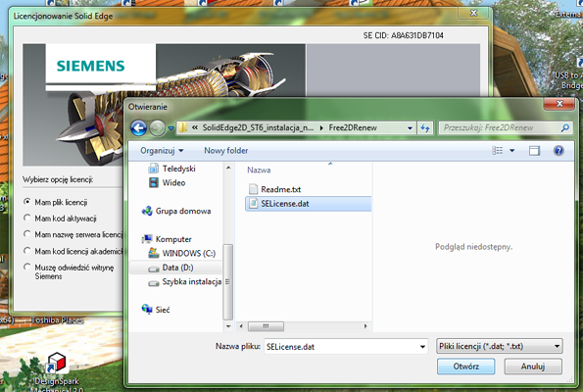Click the Anuluj button
This screenshot has width=583, height=392.
533,367
